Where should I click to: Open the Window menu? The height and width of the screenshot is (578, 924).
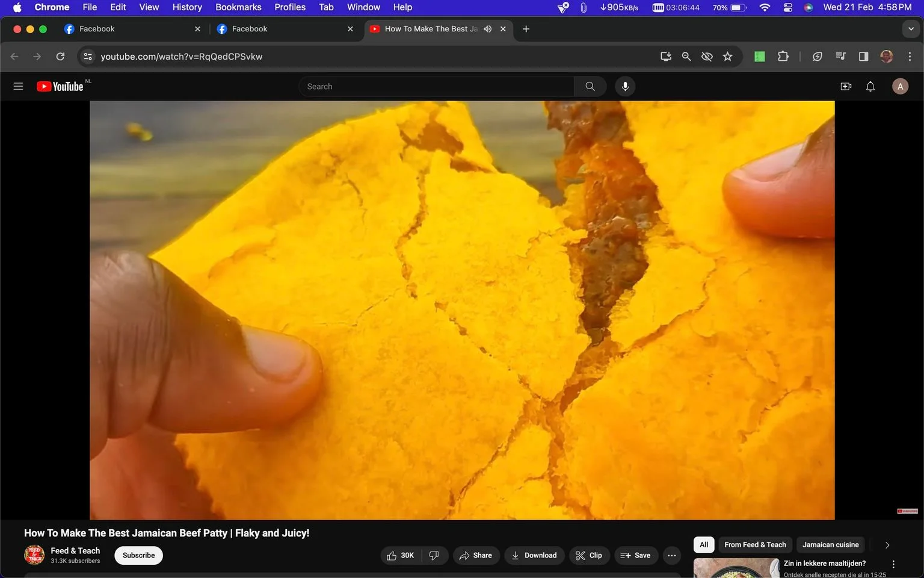tap(363, 7)
